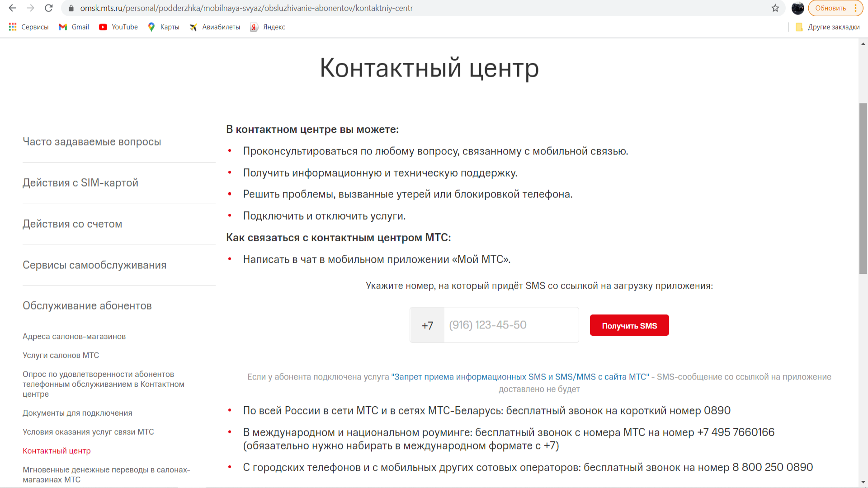Open Сервисы самообслуживания section

click(94, 265)
